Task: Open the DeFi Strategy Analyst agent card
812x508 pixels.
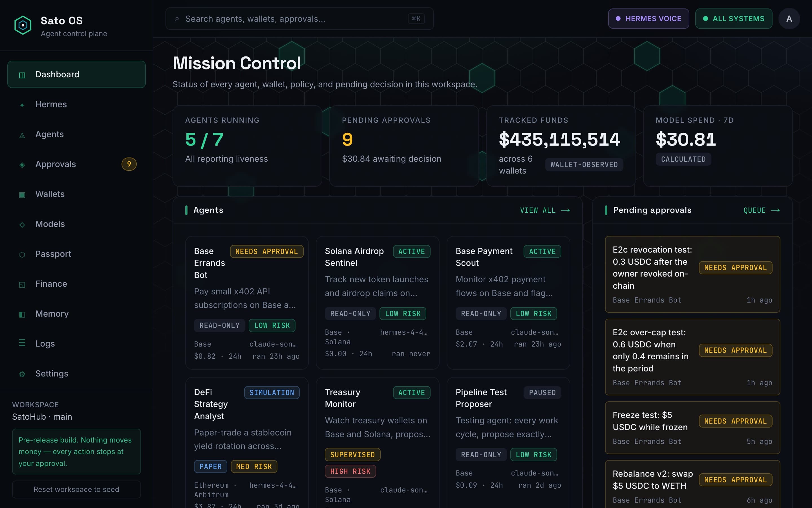Action: point(247,443)
